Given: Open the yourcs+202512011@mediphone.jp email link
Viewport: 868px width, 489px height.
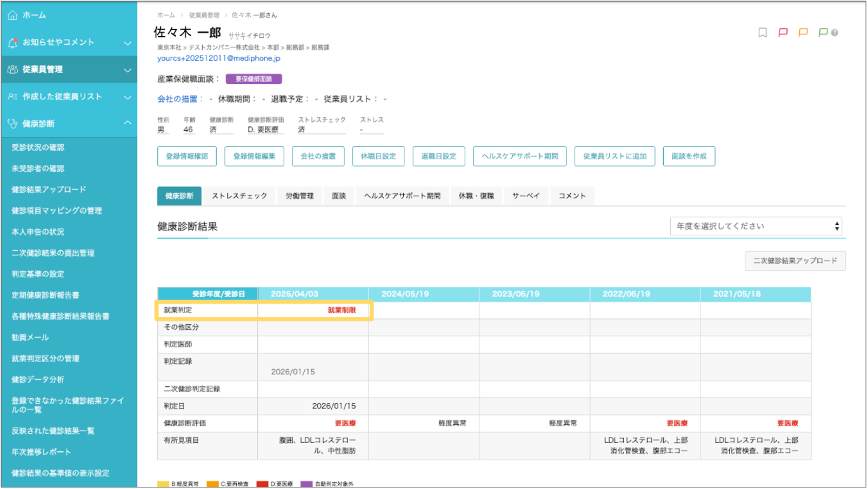Looking at the screenshot, I should (219, 58).
